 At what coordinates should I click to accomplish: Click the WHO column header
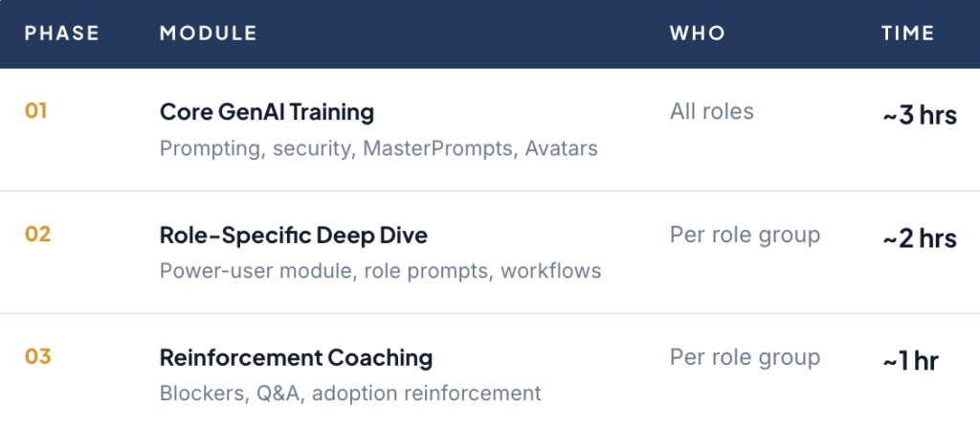[x=698, y=34]
